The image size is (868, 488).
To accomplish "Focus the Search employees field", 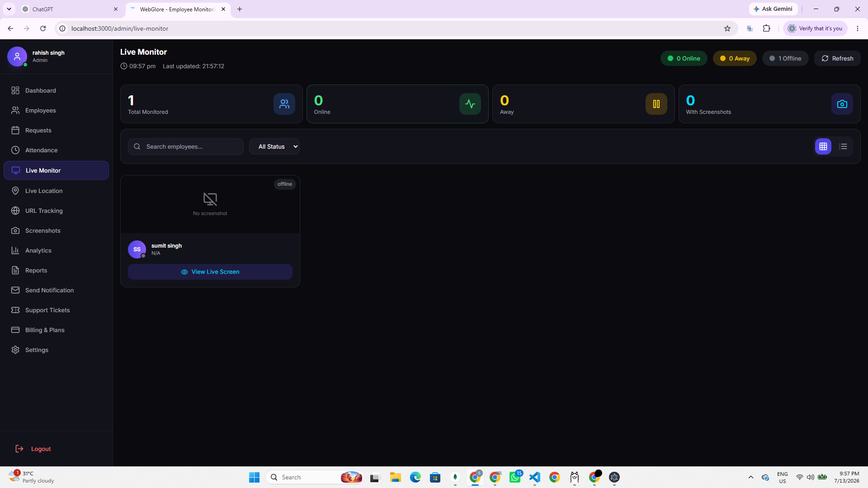I will 186,146.
